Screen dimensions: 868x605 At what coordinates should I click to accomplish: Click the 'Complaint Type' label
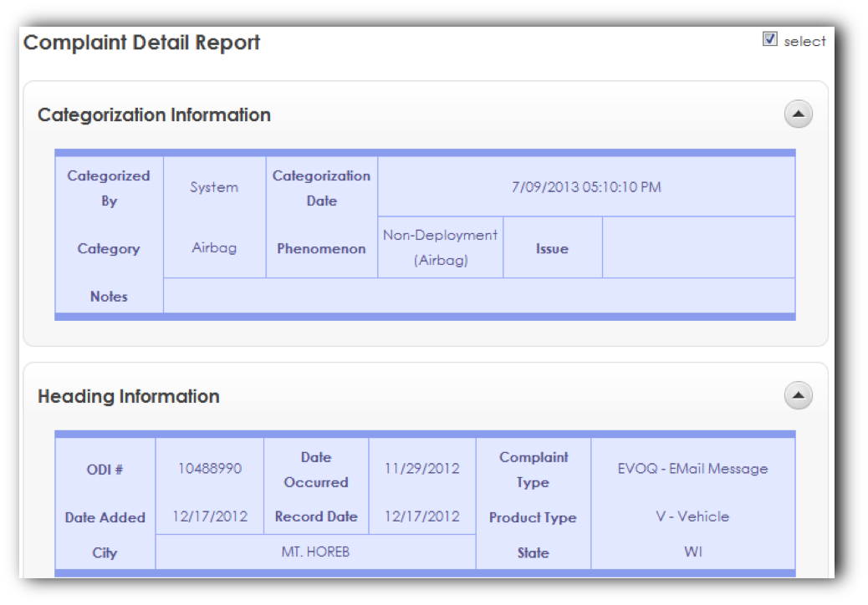pos(533,470)
